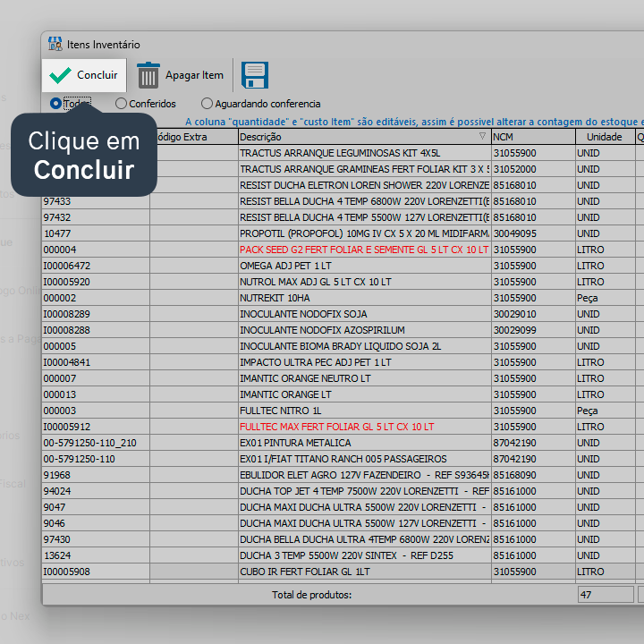644x644 pixels.
Task: Click LITRO unit cell in OMEGA ADJ PET row
Action: pos(605,266)
